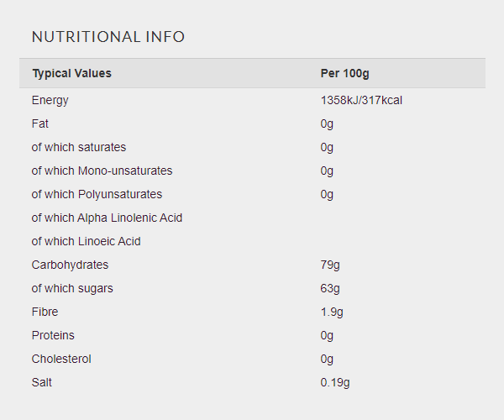Click the 'of which Mono-unsaturates' label

click(x=102, y=171)
